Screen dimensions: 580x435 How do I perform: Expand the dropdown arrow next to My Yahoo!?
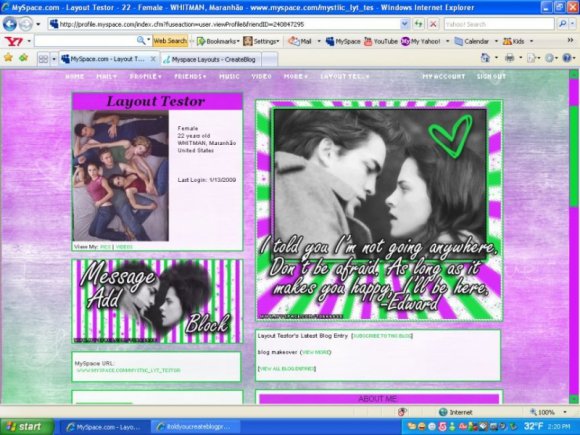pyautogui.click(x=447, y=41)
